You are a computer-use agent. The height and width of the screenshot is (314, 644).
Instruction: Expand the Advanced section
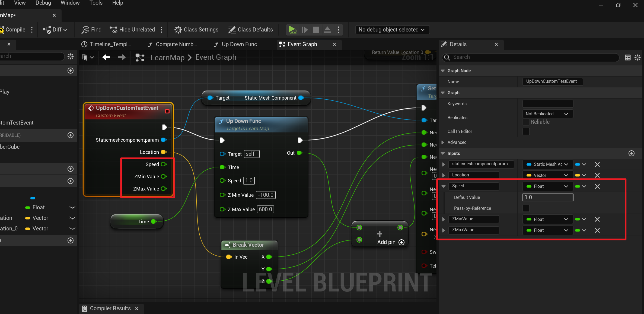(443, 142)
